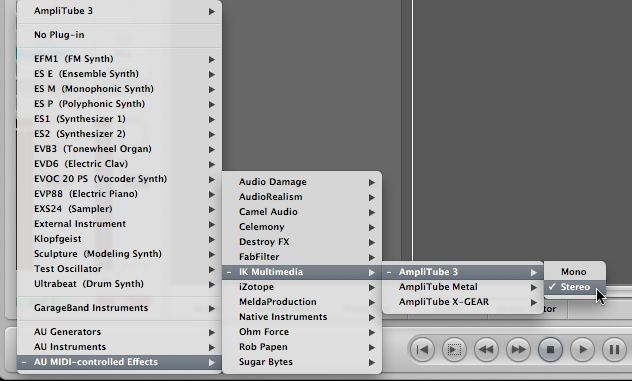Click the play-from-selection transport button

pyautogui.click(x=454, y=349)
